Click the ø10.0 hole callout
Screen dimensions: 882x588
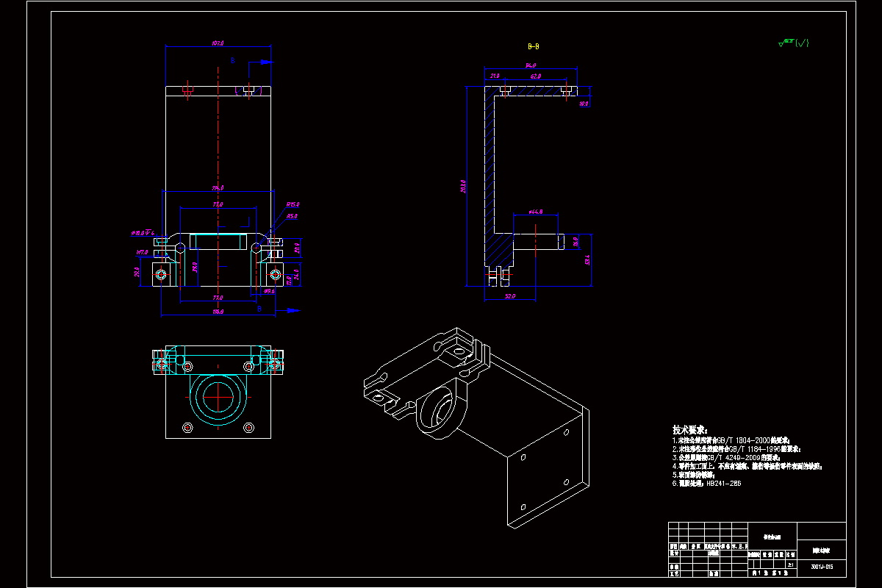144,233
